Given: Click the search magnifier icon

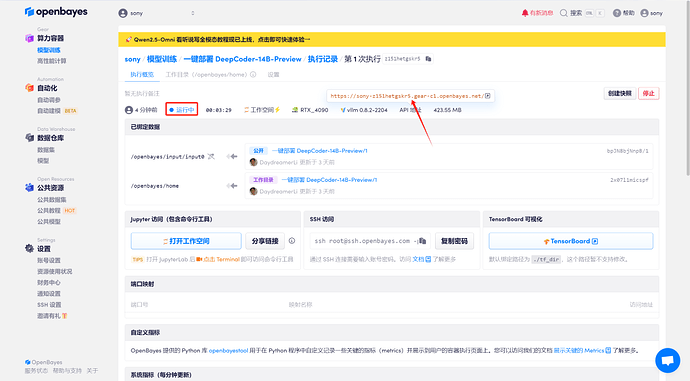Looking at the screenshot, I should (564, 13).
